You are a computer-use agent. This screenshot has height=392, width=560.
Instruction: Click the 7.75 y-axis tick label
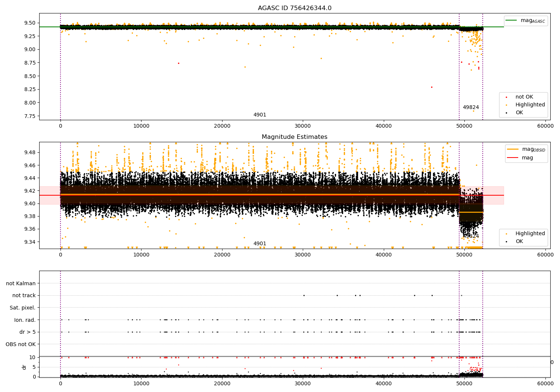29,116
